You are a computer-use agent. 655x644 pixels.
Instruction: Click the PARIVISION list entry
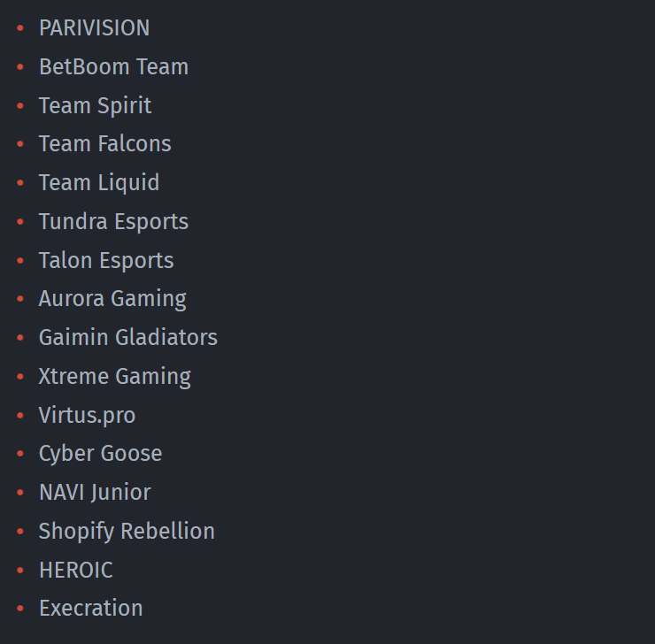(94, 28)
